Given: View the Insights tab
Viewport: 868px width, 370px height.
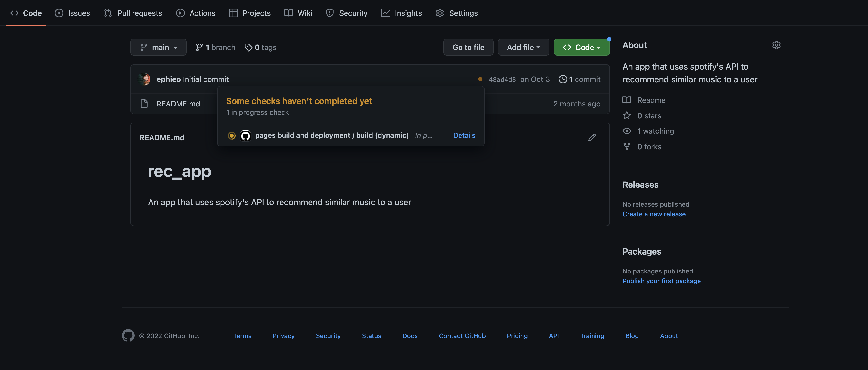Looking at the screenshot, I should pos(401,13).
